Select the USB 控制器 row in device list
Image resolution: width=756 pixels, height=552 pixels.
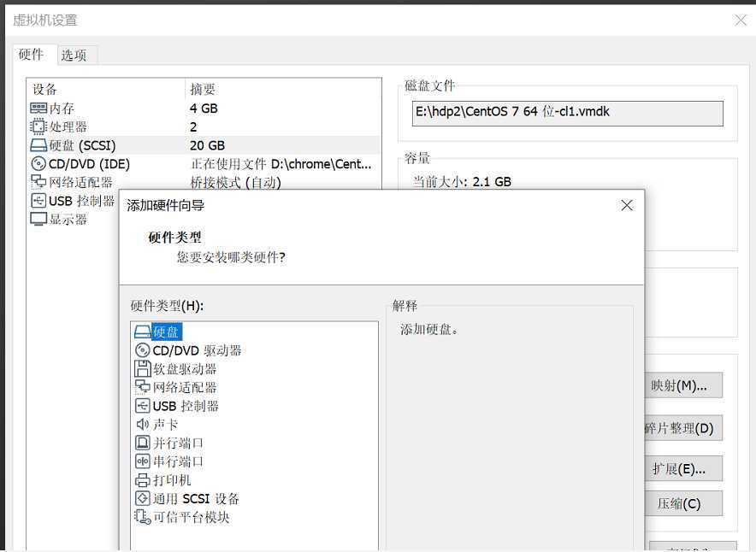point(81,201)
